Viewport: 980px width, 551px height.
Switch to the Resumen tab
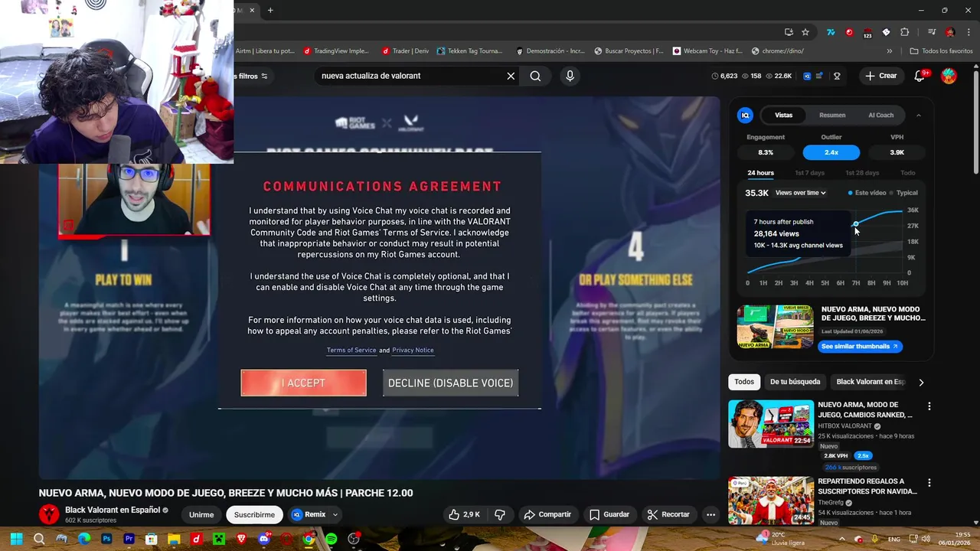[832, 115]
